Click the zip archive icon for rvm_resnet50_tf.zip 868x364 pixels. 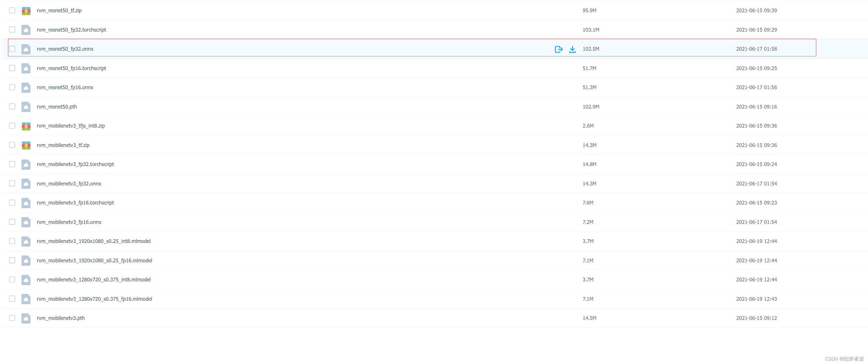pyautogui.click(x=26, y=11)
